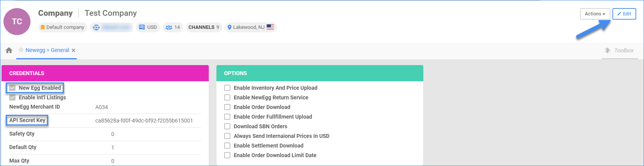Viewport: 644px width, 166px height.
Task: Check Enable Settlement Download option
Action: point(227,146)
